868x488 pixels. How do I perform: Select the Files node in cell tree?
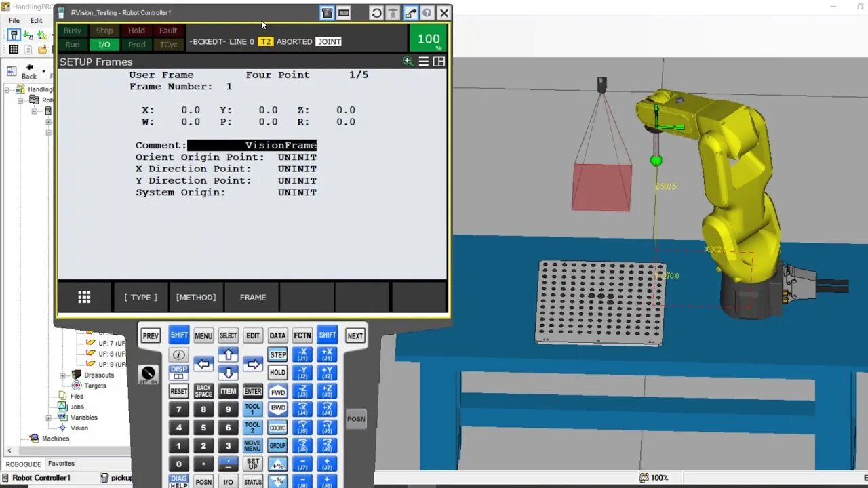click(77, 396)
